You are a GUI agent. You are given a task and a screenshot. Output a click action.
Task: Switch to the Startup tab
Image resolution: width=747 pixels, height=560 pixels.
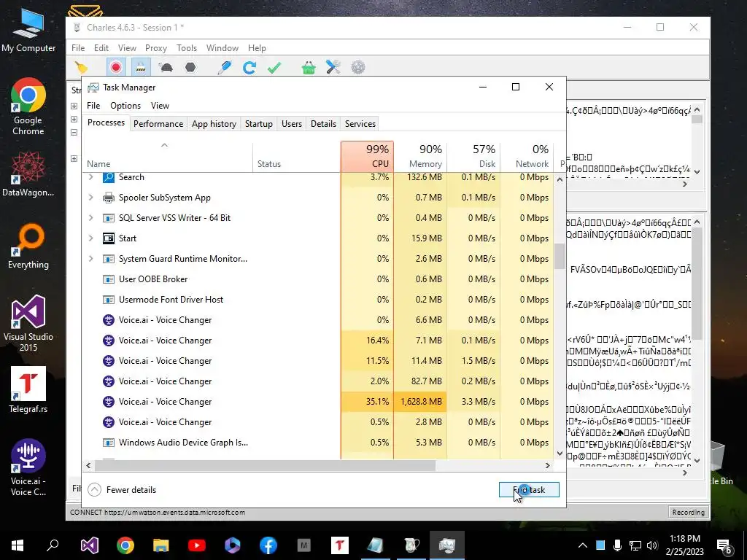[x=259, y=124]
